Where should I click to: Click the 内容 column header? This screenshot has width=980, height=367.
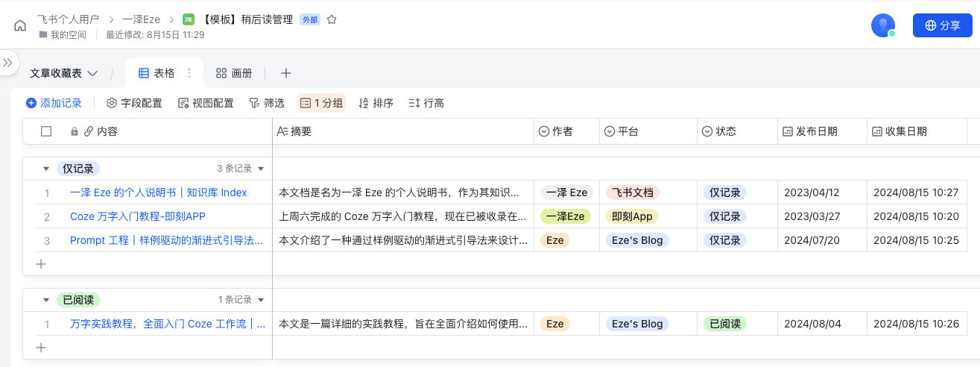pyautogui.click(x=107, y=131)
